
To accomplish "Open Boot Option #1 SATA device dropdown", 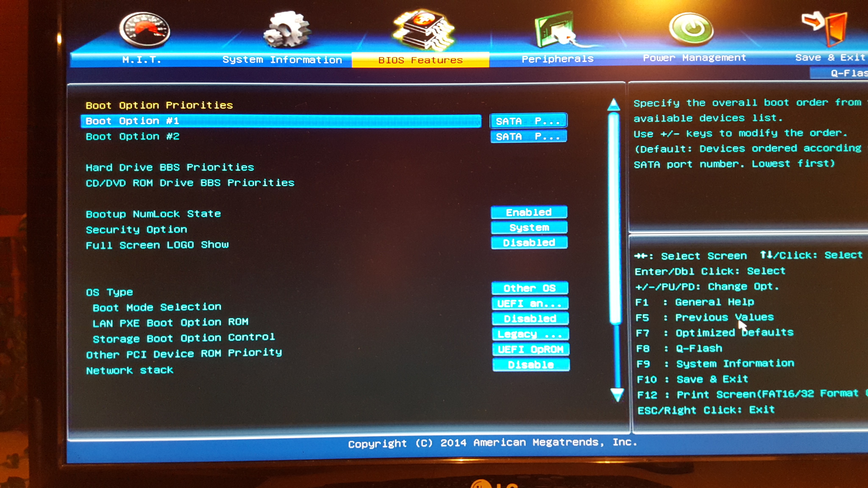I will [528, 121].
